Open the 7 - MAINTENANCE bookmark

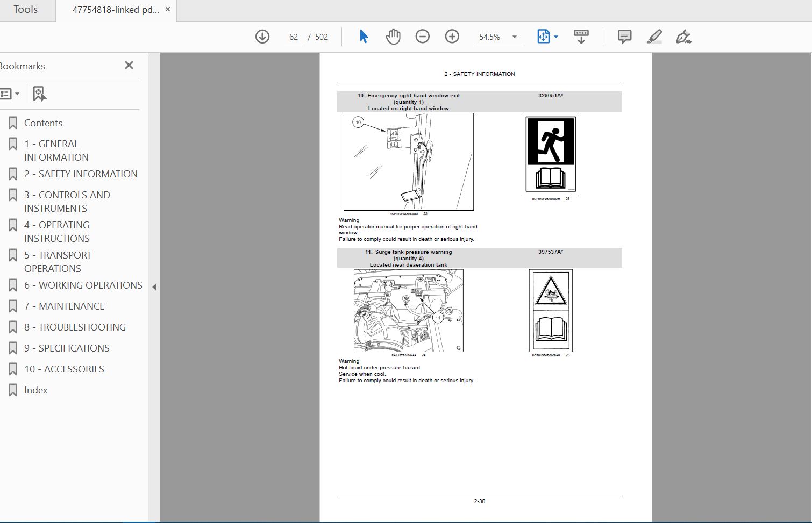[x=64, y=306]
